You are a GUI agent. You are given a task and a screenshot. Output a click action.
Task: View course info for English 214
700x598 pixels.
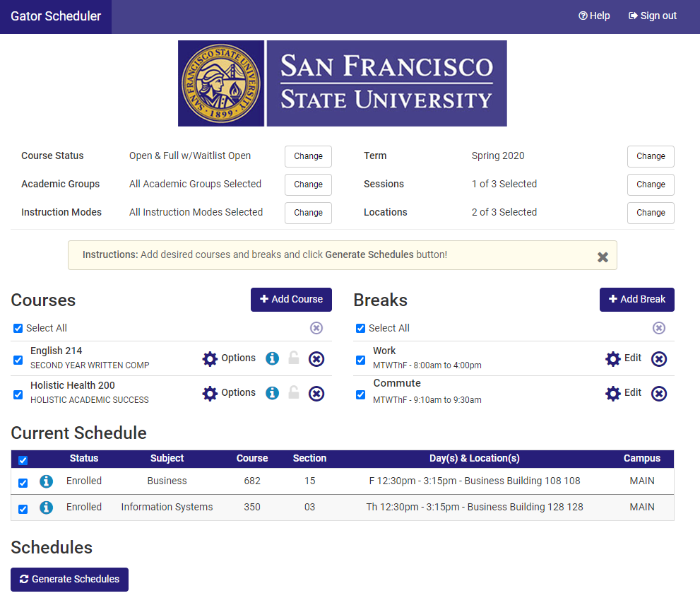point(272,358)
